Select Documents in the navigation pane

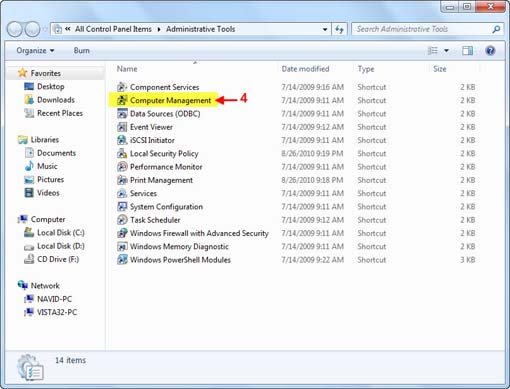point(56,153)
